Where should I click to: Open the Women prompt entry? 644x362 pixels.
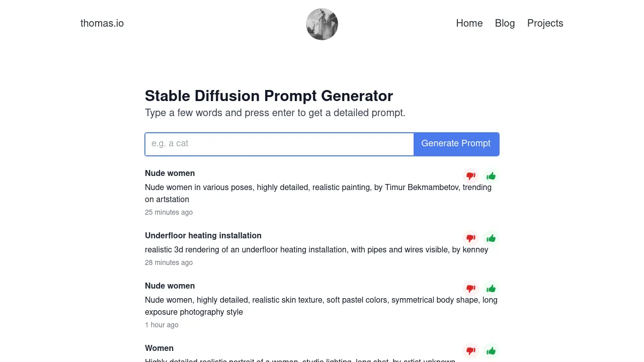pos(159,348)
